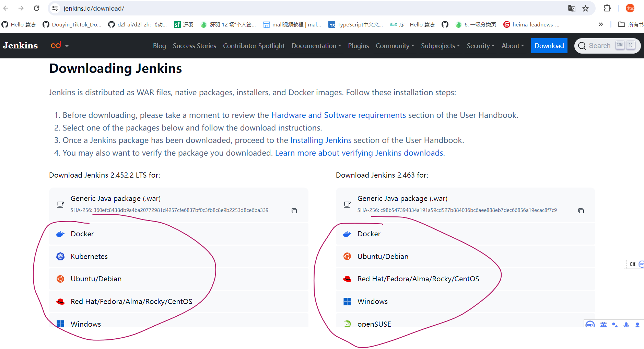This screenshot has height=349, width=644.
Task: Click the Kubernetes icon in the LTS package list
Action: coord(60,256)
